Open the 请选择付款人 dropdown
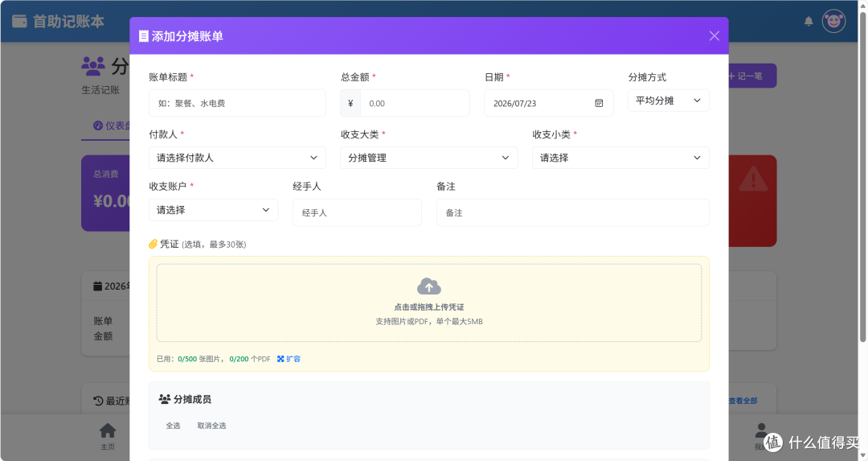The height and width of the screenshot is (461, 868). pyautogui.click(x=237, y=158)
